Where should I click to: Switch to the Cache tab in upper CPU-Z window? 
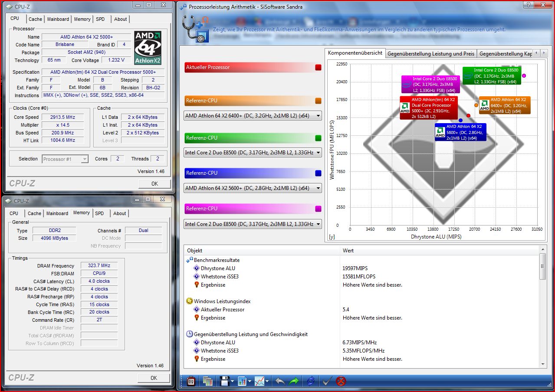(x=36, y=19)
